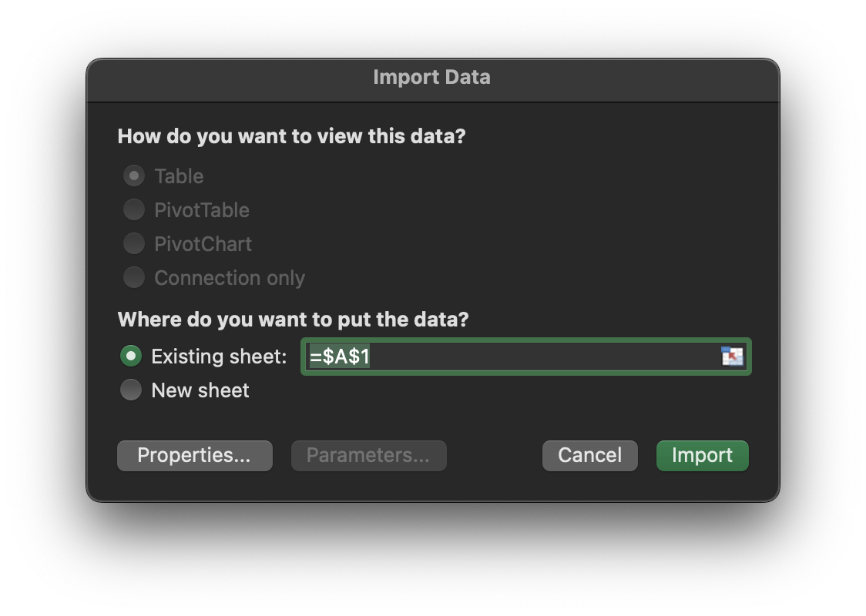
Task: Select the Table radio button circle
Action: 134,176
